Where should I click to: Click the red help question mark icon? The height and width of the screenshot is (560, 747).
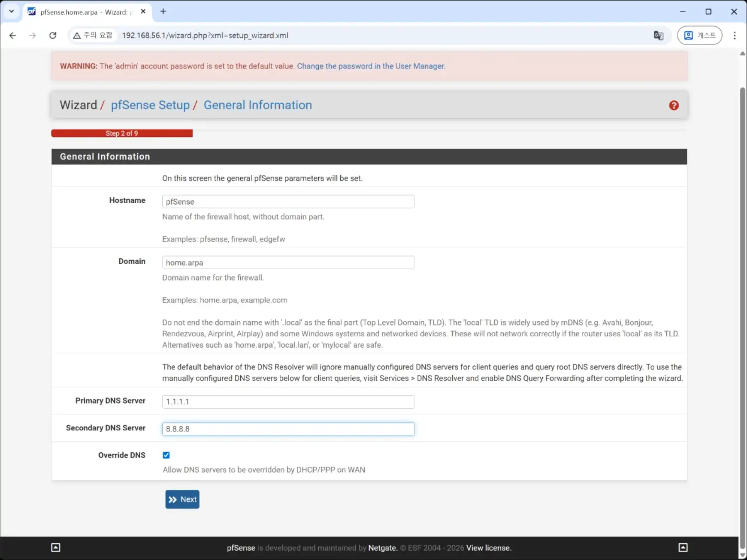(674, 105)
